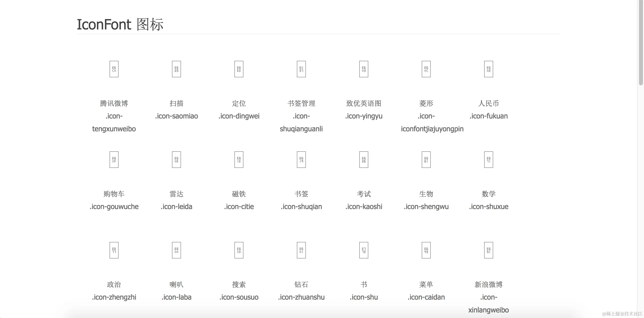This screenshot has height=318, width=644.
Task: Click the 搜索 icon glyph
Action: pyautogui.click(x=239, y=250)
